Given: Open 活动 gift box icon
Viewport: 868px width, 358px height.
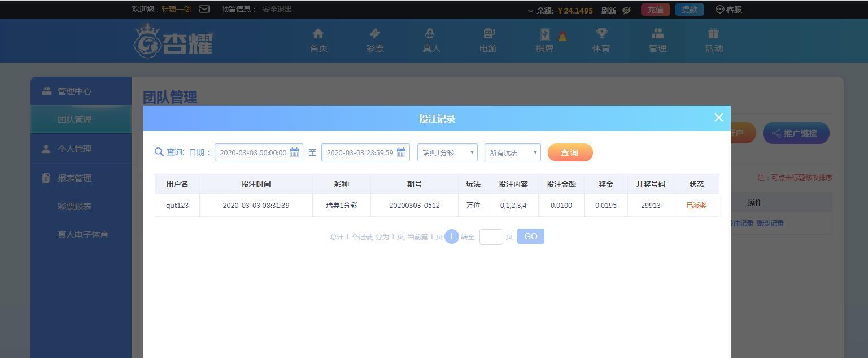Looking at the screenshot, I should pyautogui.click(x=714, y=34).
